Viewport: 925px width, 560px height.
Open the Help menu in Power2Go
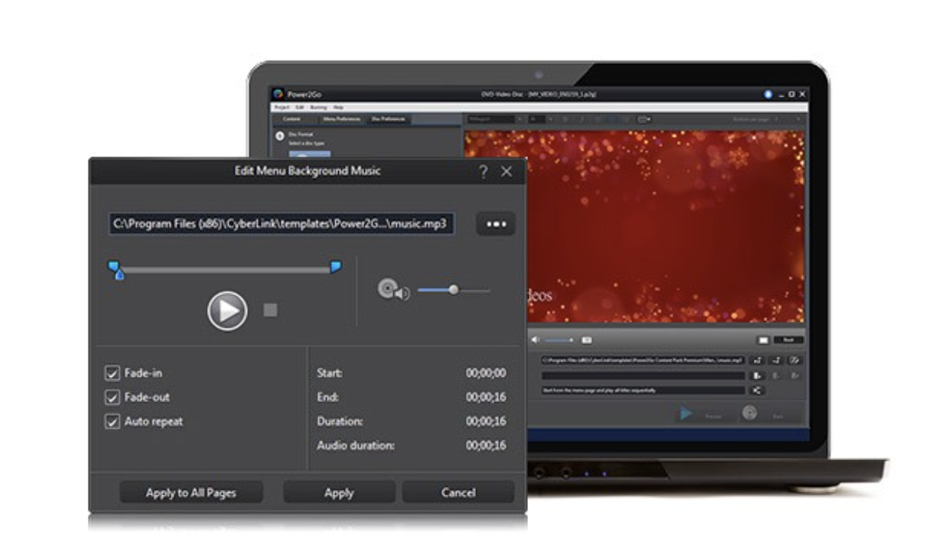[338, 108]
